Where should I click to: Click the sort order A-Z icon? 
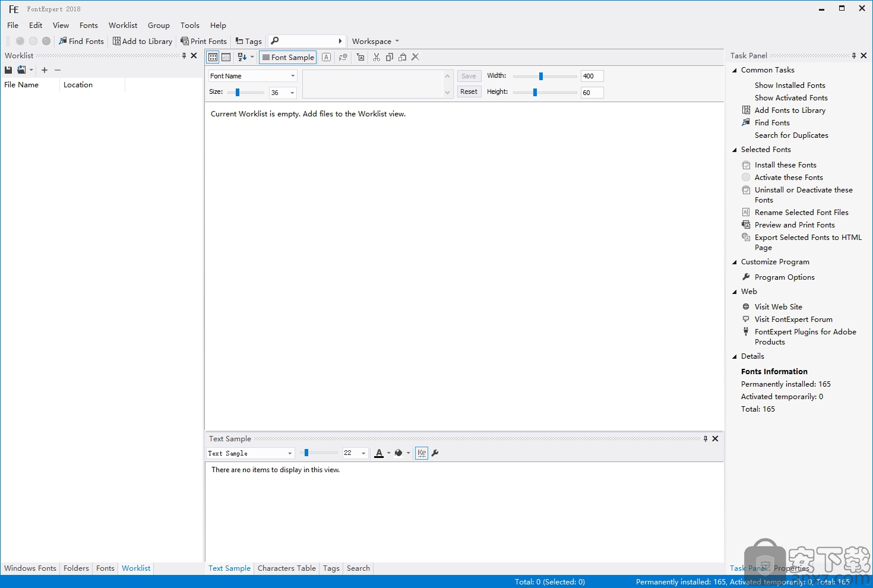click(242, 57)
